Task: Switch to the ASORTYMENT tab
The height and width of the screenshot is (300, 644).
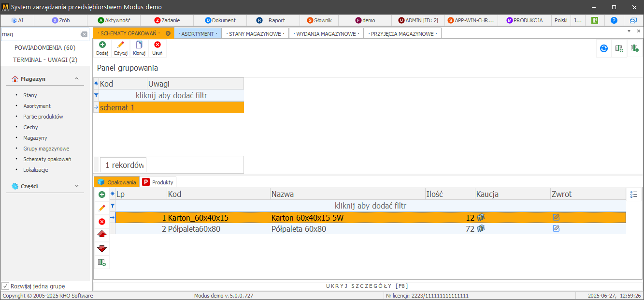Action: tap(197, 33)
